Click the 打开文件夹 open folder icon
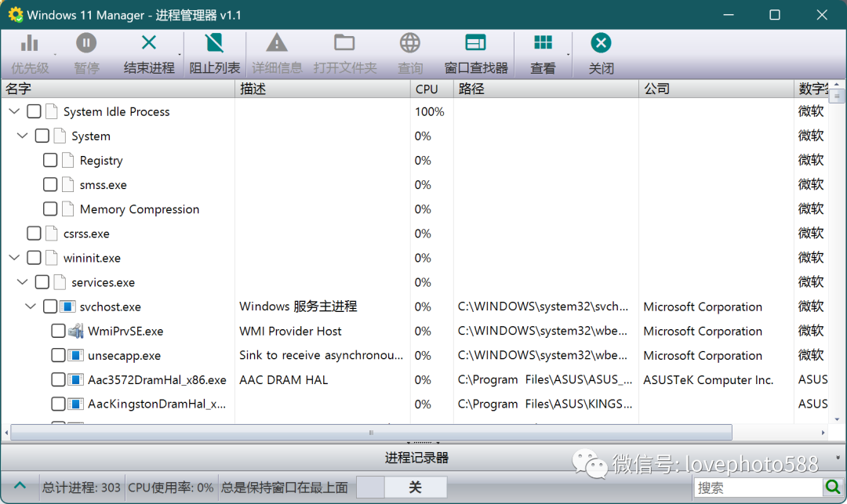 344,42
